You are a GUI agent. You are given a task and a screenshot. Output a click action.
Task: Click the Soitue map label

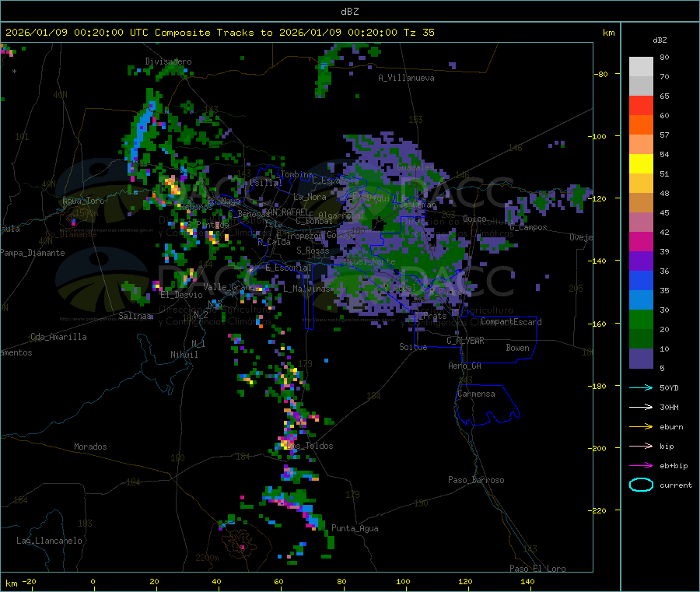pos(413,347)
